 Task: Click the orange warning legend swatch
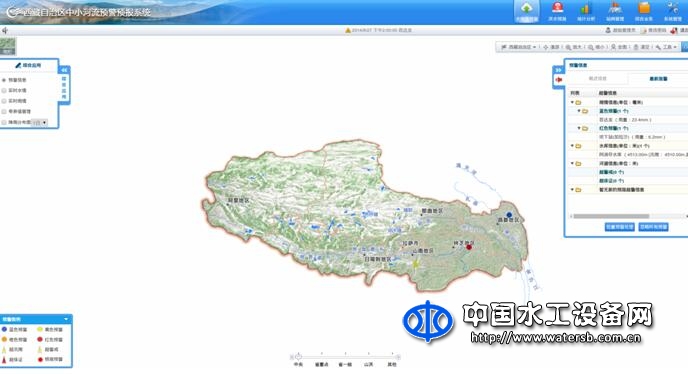pyautogui.click(x=4, y=339)
